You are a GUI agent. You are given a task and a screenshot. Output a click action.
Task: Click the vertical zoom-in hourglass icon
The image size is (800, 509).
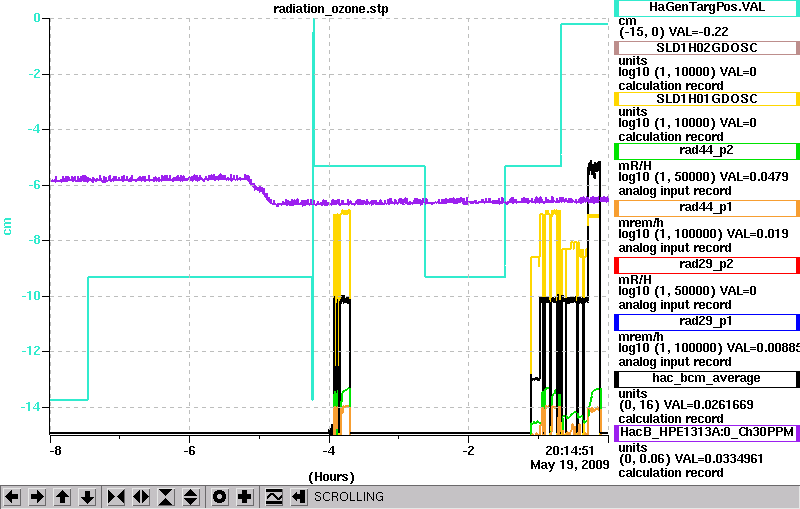166,497
